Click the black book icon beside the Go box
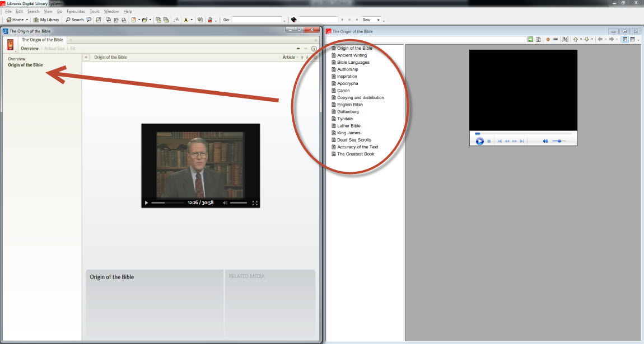Image resolution: width=644 pixels, height=344 pixels. click(293, 20)
